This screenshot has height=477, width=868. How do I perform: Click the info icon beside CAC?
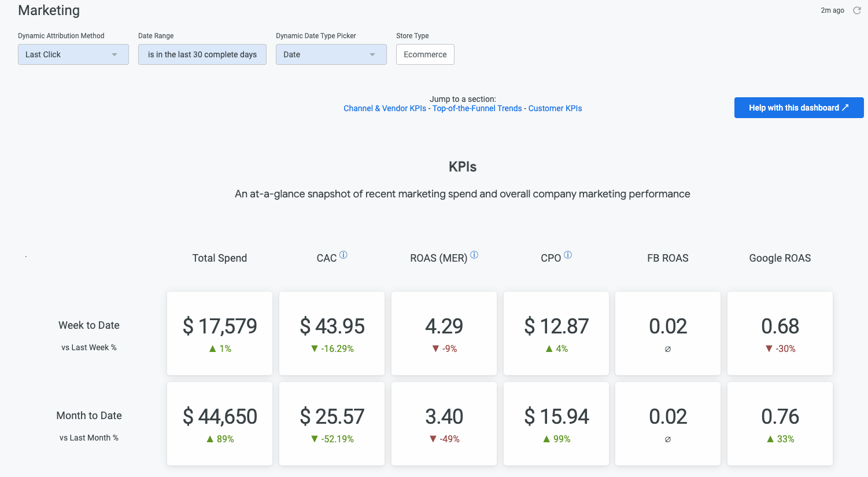(343, 255)
